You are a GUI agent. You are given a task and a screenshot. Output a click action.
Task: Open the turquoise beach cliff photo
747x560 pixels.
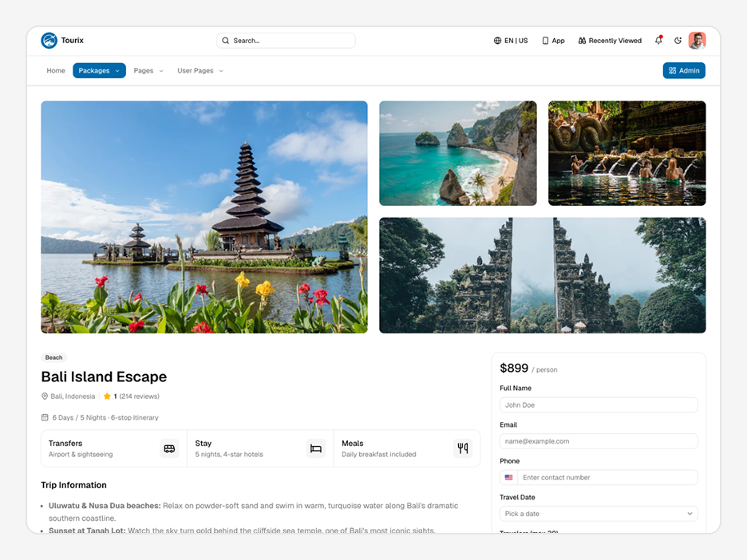point(458,153)
